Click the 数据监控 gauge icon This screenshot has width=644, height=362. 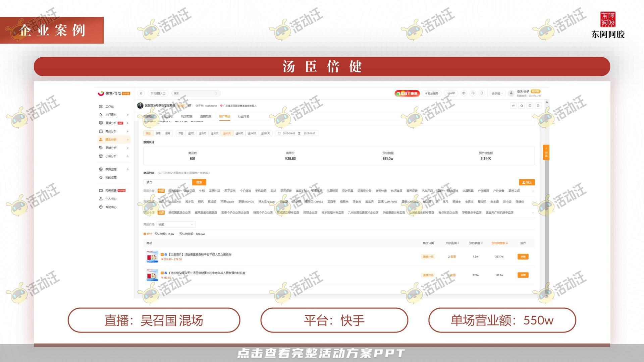(101, 169)
